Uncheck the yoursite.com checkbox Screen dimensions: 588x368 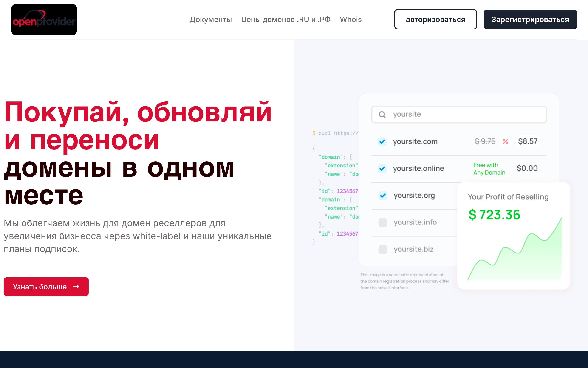382,141
